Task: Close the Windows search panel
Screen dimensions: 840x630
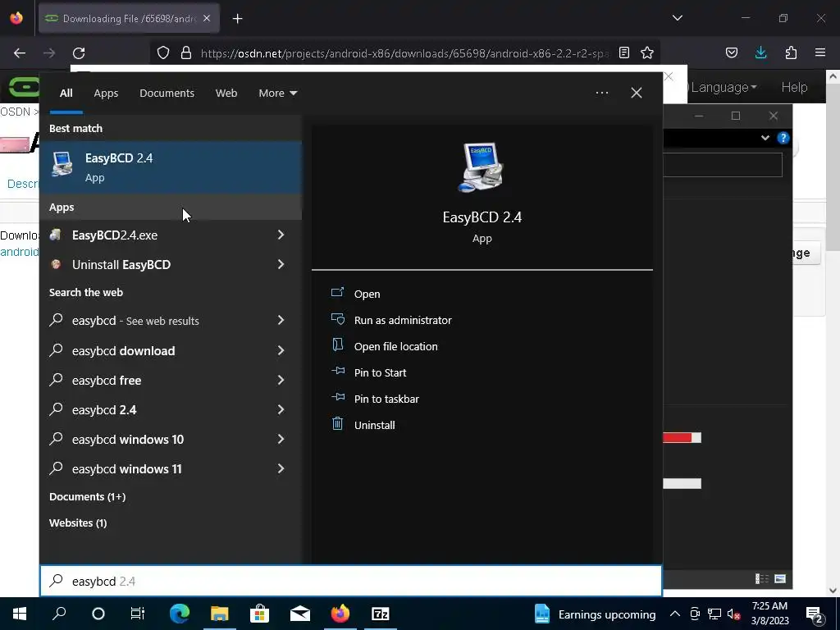Action: click(x=637, y=93)
